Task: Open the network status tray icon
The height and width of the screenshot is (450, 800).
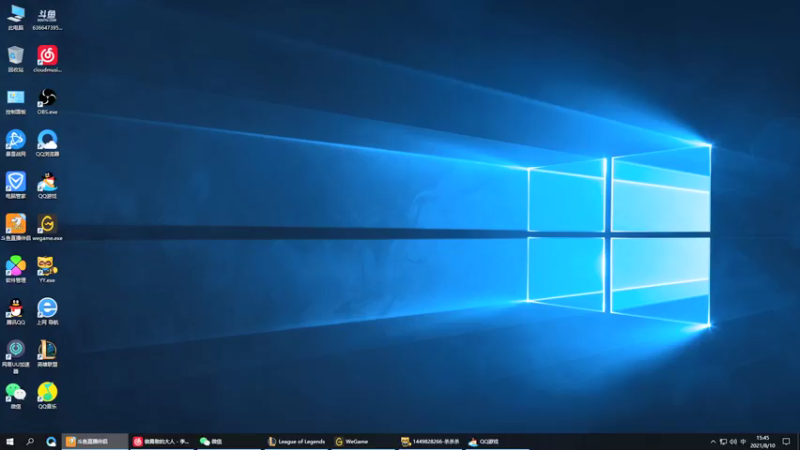Action: coord(723,442)
